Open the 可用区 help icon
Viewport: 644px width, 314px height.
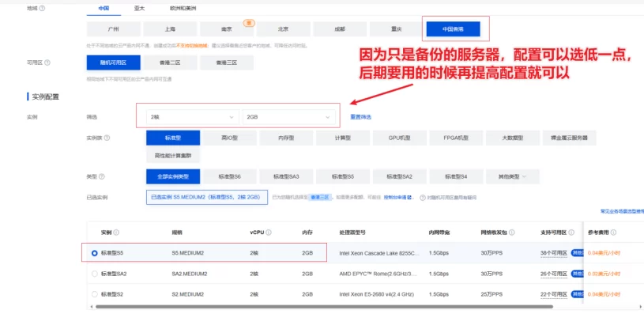pos(47,62)
